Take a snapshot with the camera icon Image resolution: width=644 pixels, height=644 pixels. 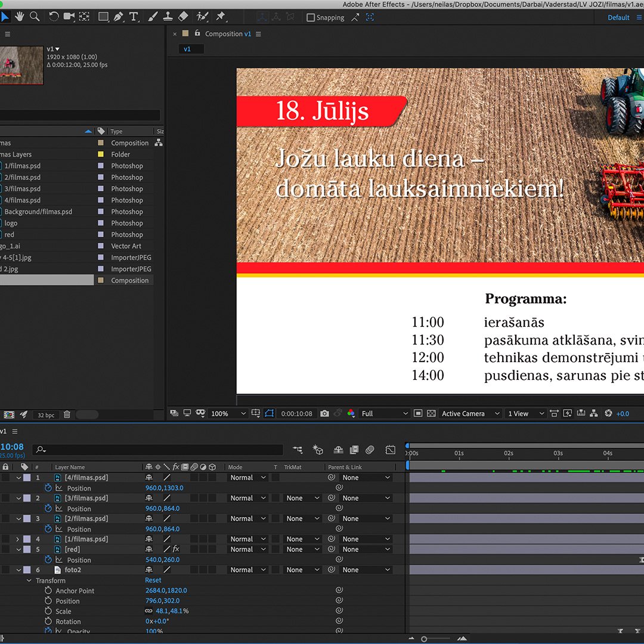(324, 413)
